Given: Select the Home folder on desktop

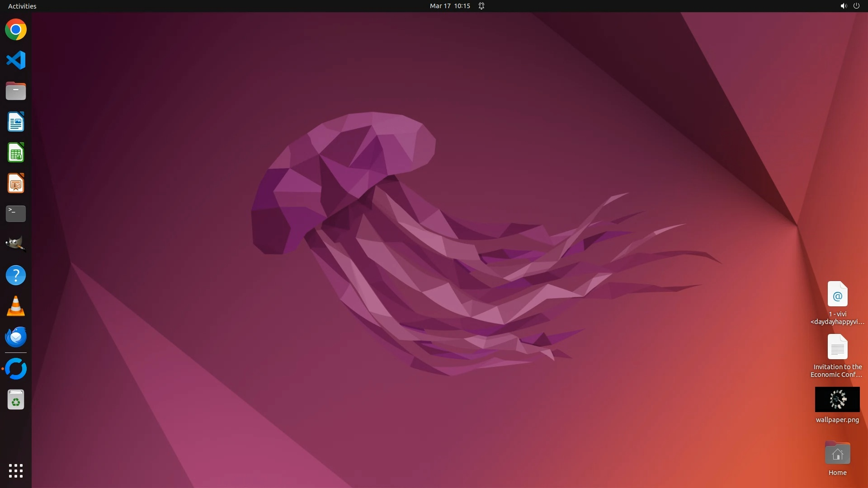Looking at the screenshot, I should [x=837, y=454].
